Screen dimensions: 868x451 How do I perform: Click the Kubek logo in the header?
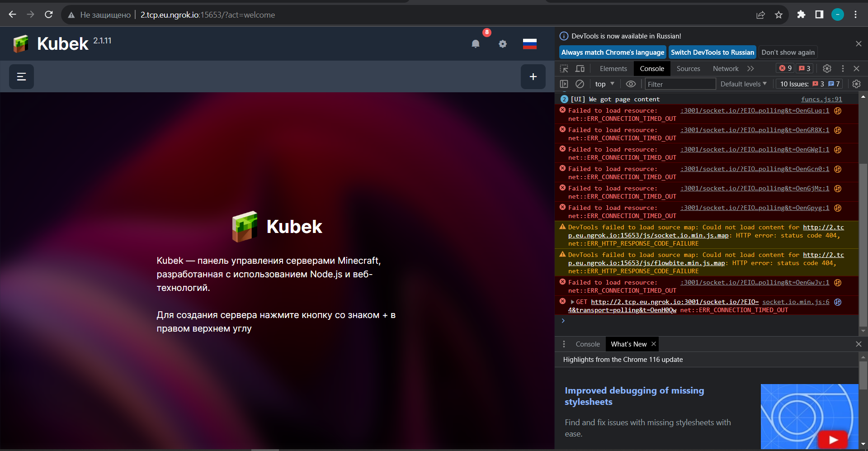tap(20, 43)
